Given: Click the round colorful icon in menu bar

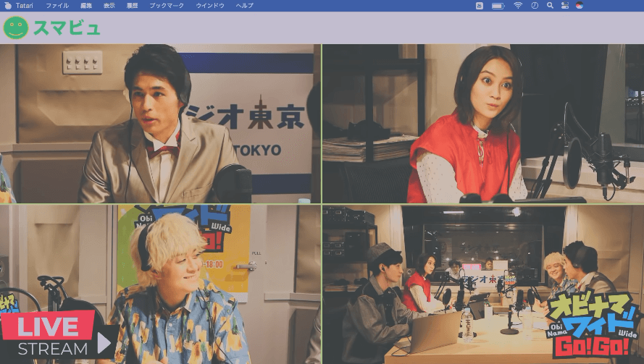Looking at the screenshot, I should tap(580, 5).
